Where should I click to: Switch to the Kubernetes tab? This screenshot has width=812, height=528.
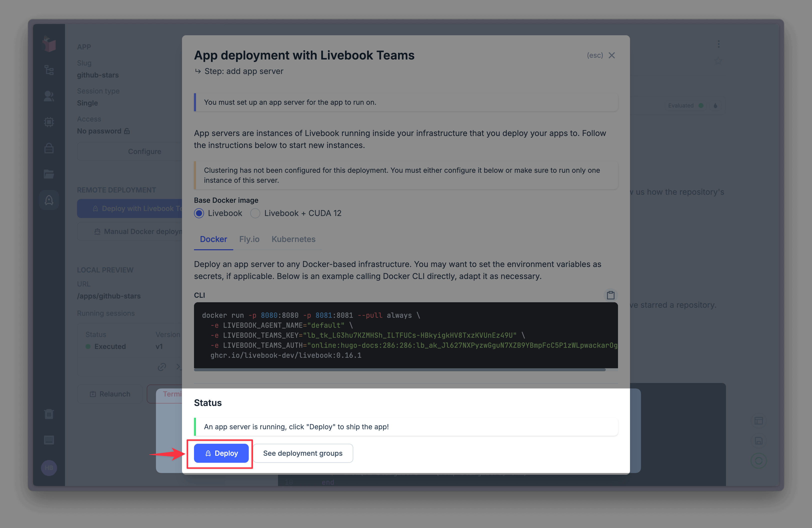293,239
